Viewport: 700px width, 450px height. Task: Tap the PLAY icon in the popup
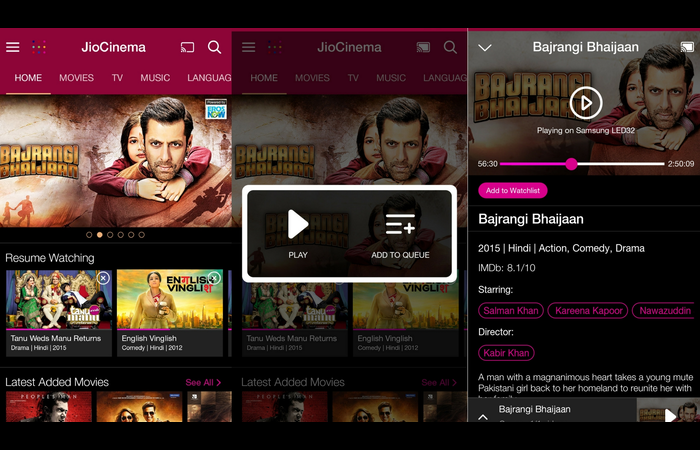coord(298,224)
